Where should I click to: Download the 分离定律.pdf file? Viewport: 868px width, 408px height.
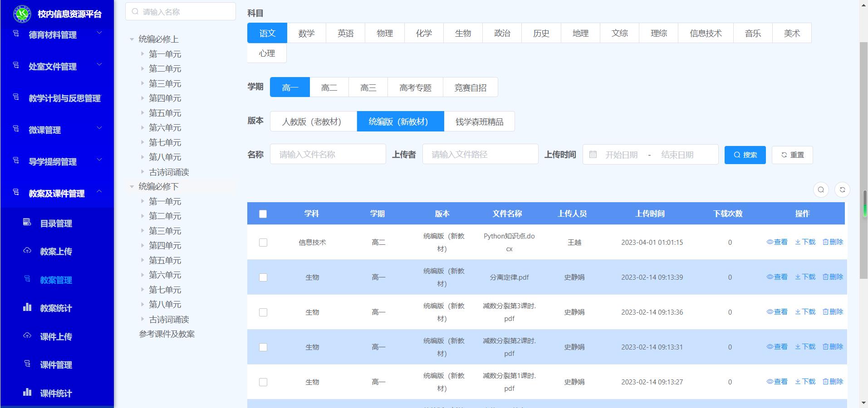[805, 277]
